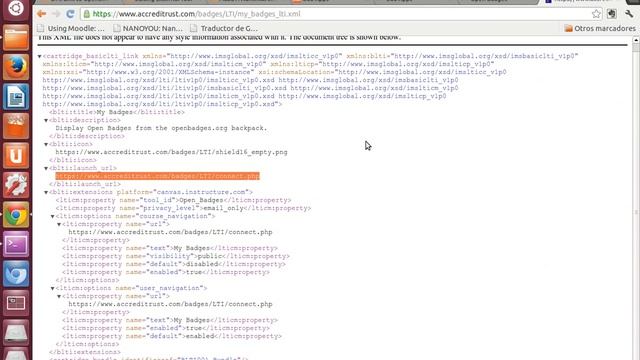Click the visibility 'public' property line
Viewport: 640px width, 360px height.
pos(176,256)
